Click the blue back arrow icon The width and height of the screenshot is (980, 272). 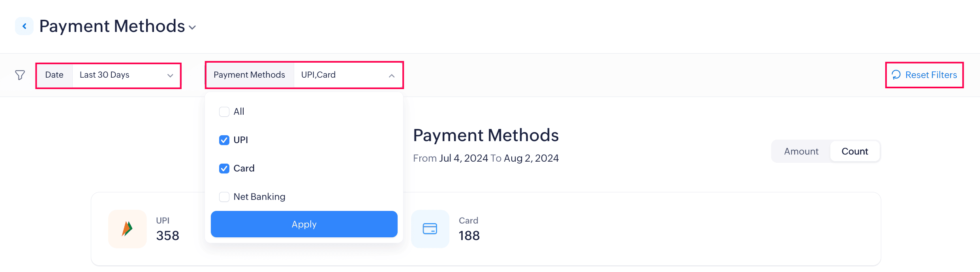point(24,26)
